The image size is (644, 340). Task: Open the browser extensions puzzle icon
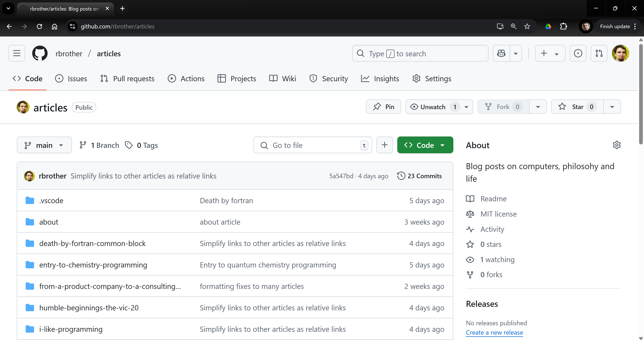tap(563, 26)
